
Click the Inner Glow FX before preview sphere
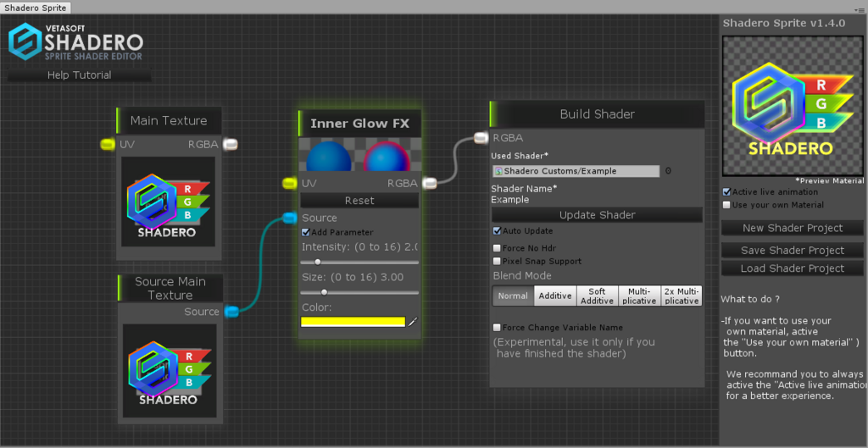329,157
